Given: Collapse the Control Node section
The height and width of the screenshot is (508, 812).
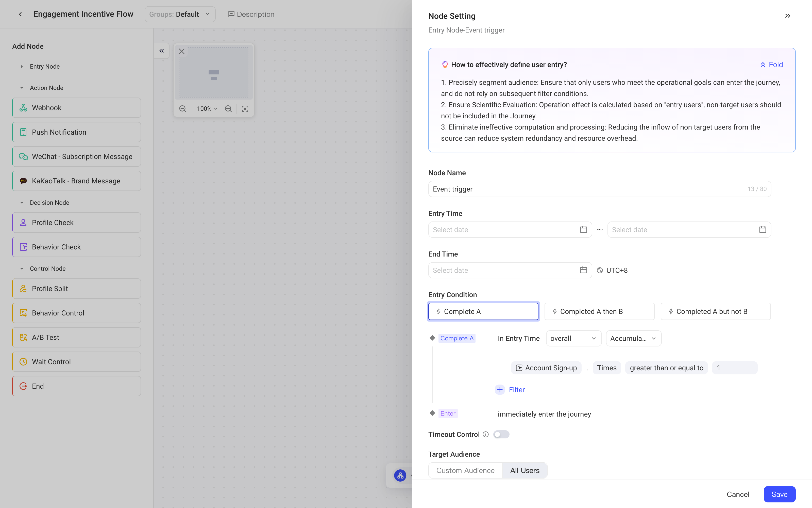Looking at the screenshot, I should pos(22,269).
